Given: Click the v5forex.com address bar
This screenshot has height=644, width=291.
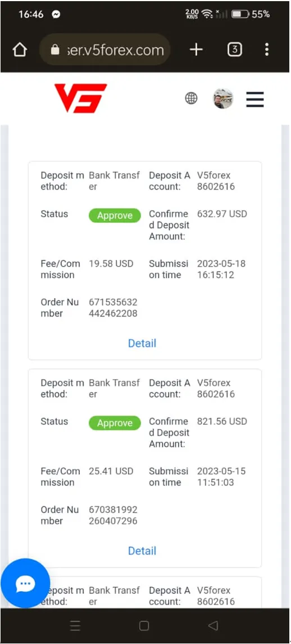Looking at the screenshot, I should click(x=104, y=50).
